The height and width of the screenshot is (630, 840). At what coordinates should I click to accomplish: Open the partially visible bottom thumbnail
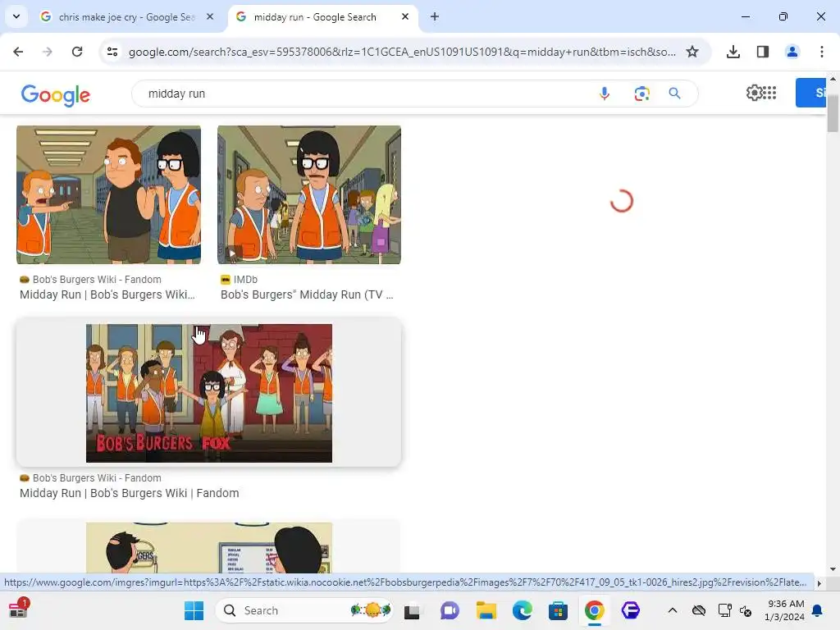point(209,547)
